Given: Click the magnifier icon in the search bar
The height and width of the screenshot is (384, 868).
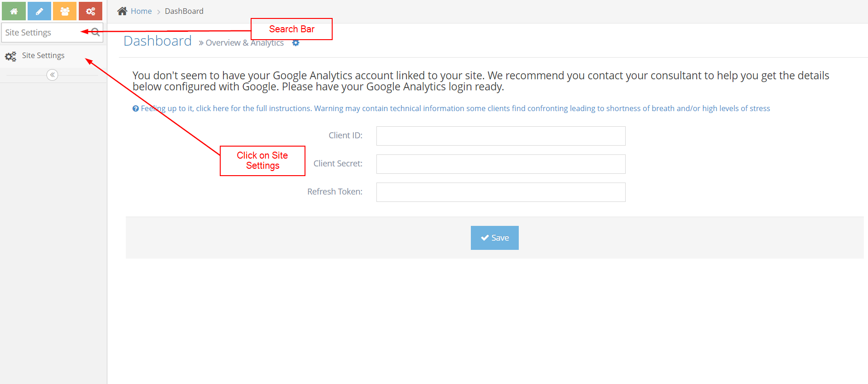Looking at the screenshot, I should coord(95,32).
